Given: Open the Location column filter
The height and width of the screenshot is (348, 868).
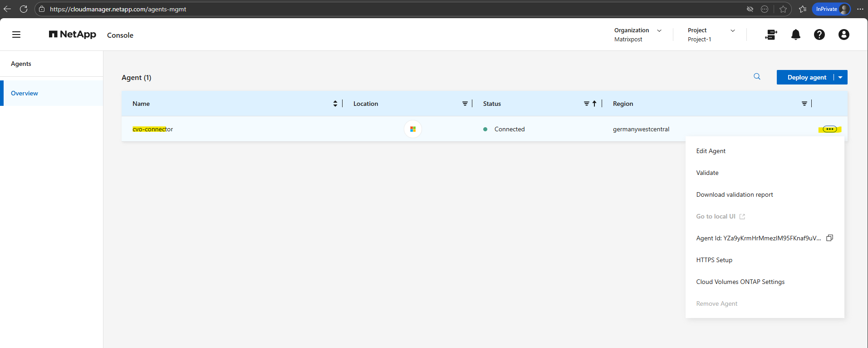Looking at the screenshot, I should click(465, 104).
